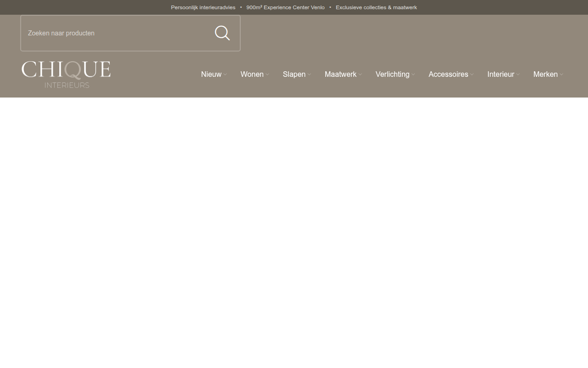This screenshot has height=368, width=588.
Task: Open the Accessoires menu item
Action: click(x=448, y=74)
